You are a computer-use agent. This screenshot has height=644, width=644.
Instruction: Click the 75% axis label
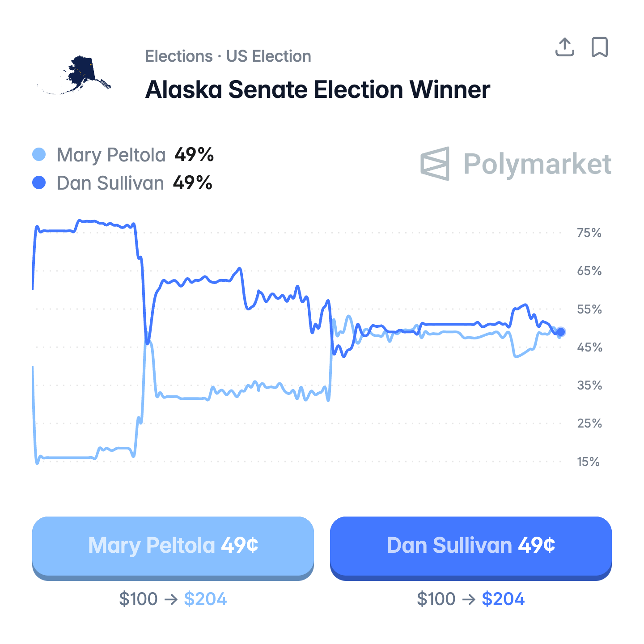tap(589, 233)
